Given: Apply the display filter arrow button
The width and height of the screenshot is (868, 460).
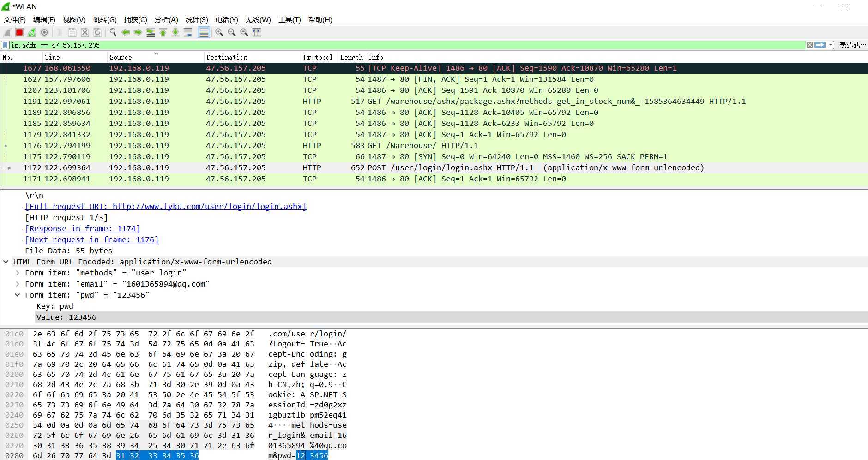Looking at the screenshot, I should [x=820, y=45].
